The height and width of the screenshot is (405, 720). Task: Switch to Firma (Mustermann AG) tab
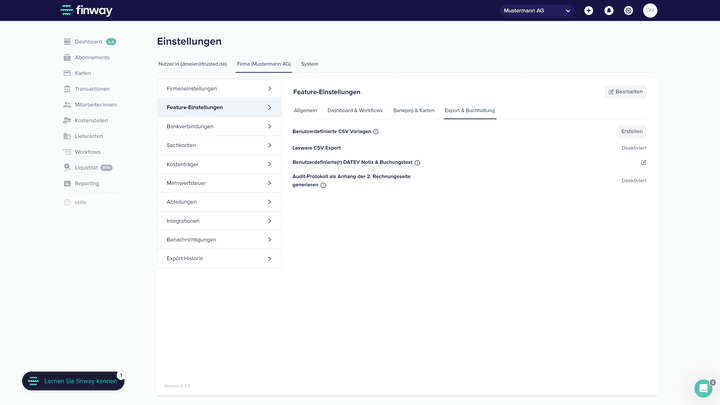264,64
